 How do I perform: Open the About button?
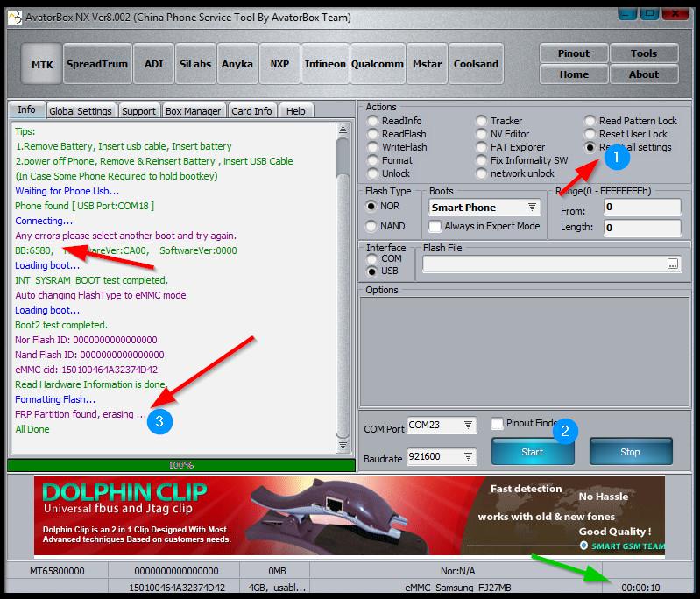pyautogui.click(x=644, y=74)
